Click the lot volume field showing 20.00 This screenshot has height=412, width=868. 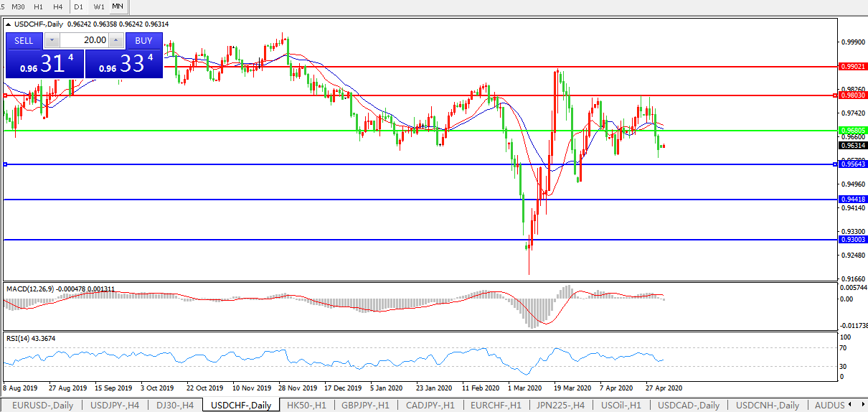[x=83, y=41]
